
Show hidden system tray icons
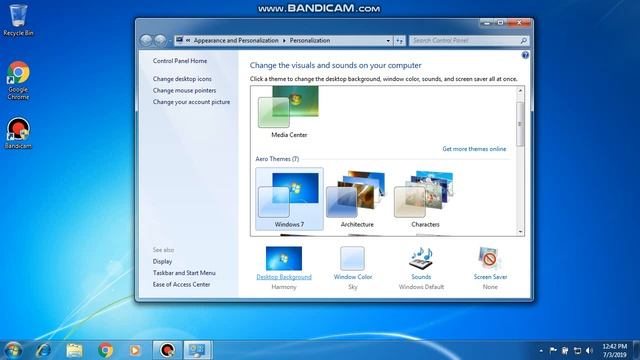coord(541,351)
